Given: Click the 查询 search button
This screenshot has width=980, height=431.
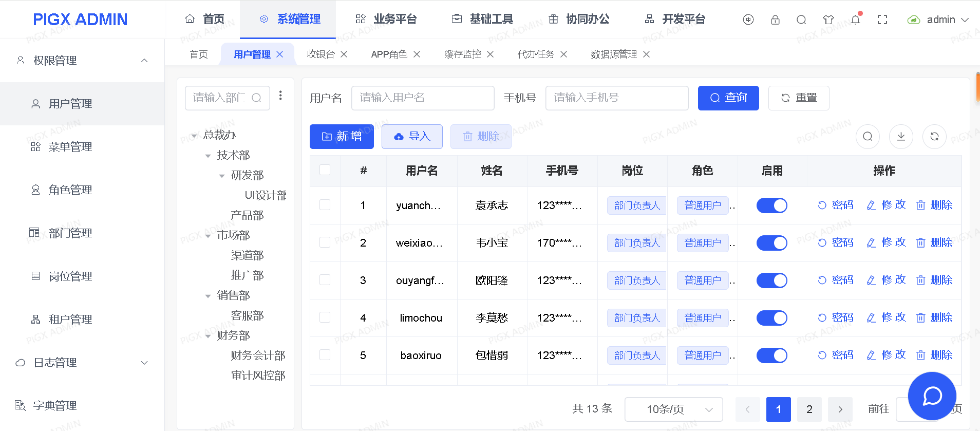Looking at the screenshot, I should 728,98.
